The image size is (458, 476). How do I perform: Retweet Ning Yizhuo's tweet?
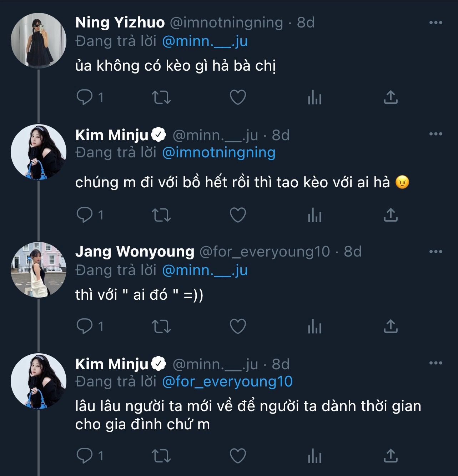tap(161, 97)
